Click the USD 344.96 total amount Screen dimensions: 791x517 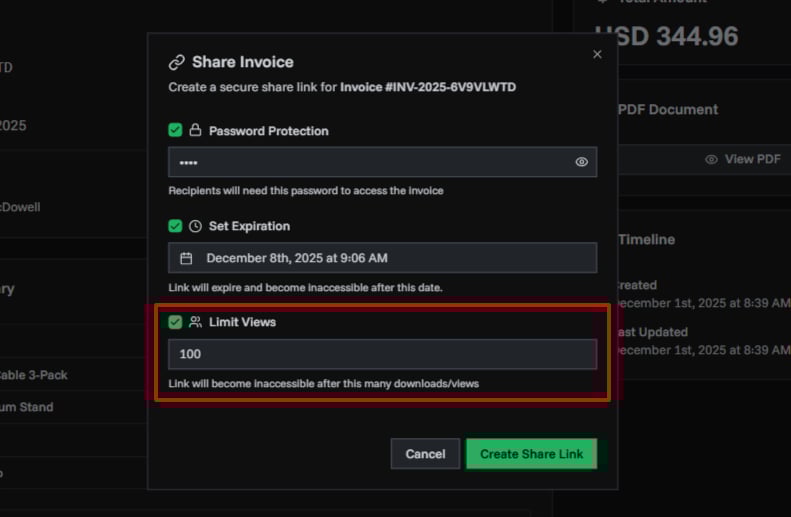(x=667, y=36)
